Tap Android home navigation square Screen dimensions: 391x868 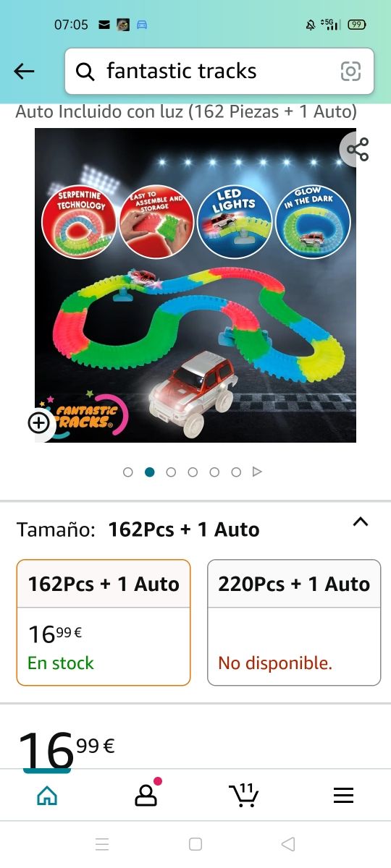coord(195,844)
